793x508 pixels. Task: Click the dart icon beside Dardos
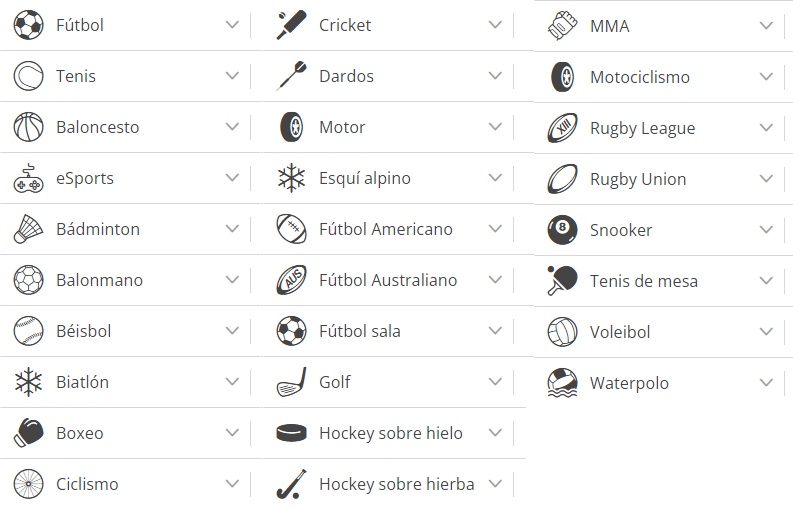291,76
